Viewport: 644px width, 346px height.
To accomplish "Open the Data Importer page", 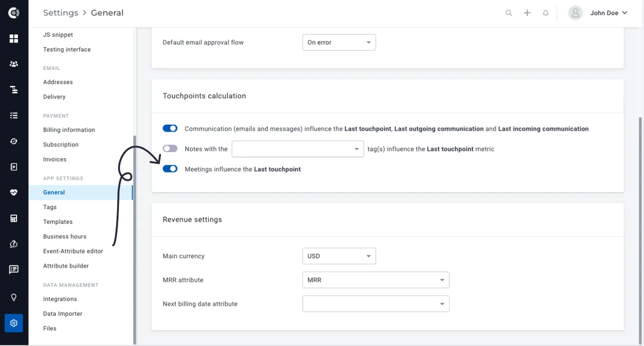I will [x=63, y=314].
